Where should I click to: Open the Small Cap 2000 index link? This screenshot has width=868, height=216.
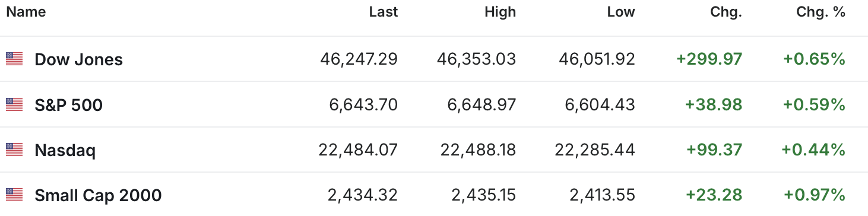(99, 195)
